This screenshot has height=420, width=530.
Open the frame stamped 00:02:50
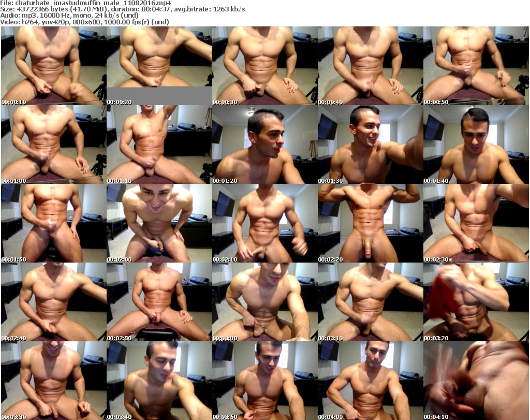coord(159,302)
